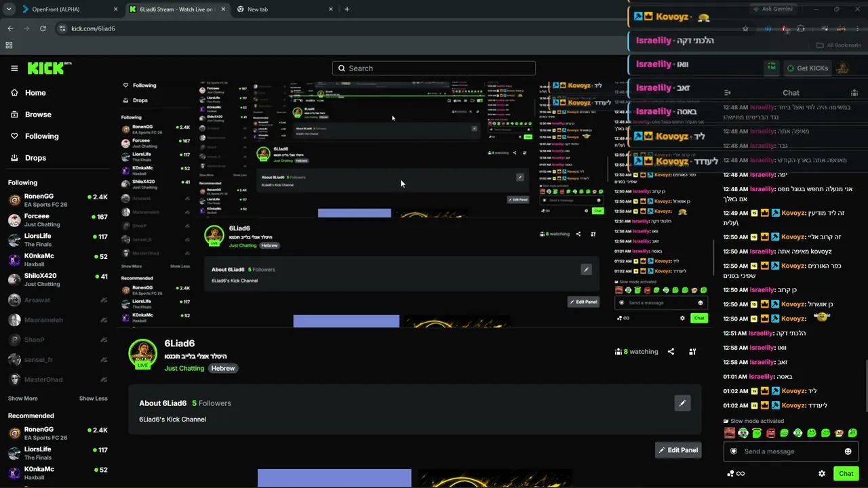The height and width of the screenshot is (488, 868).
Task: Select sensei_fr in the Following list
Action: [58, 360]
